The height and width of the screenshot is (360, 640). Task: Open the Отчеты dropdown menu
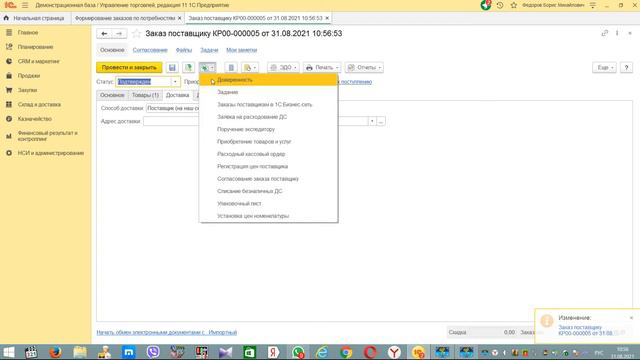(x=364, y=67)
